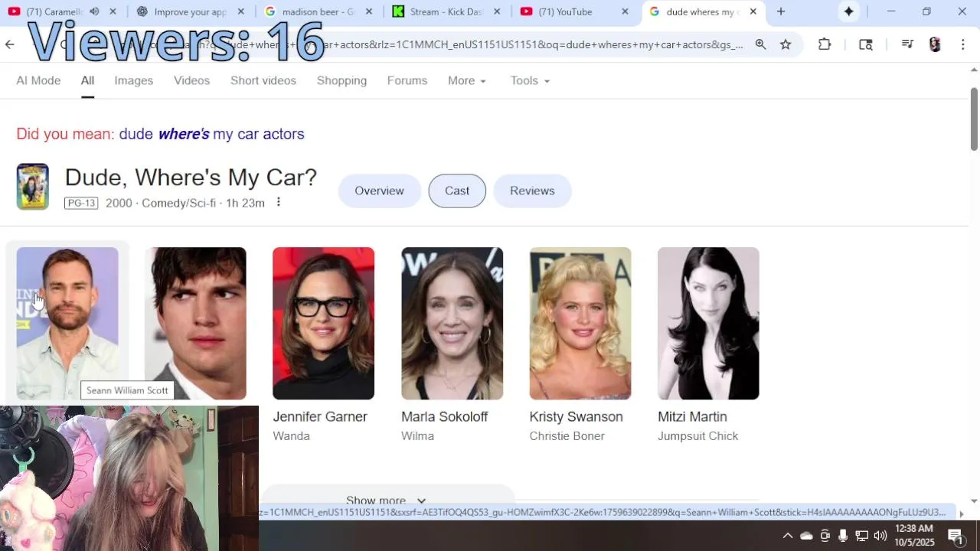Switch to AI Mode search

coord(38,80)
